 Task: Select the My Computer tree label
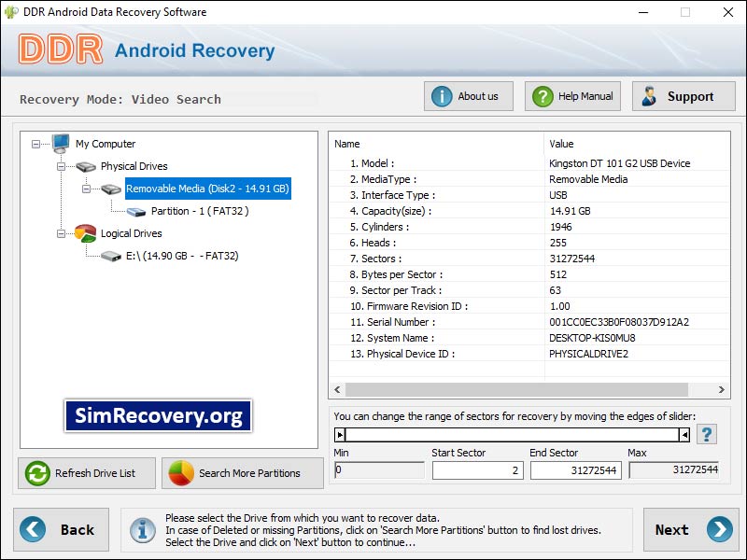106,144
